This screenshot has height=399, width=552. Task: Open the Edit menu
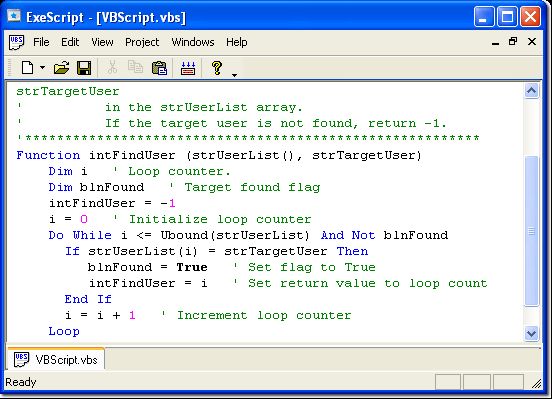point(70,42)
